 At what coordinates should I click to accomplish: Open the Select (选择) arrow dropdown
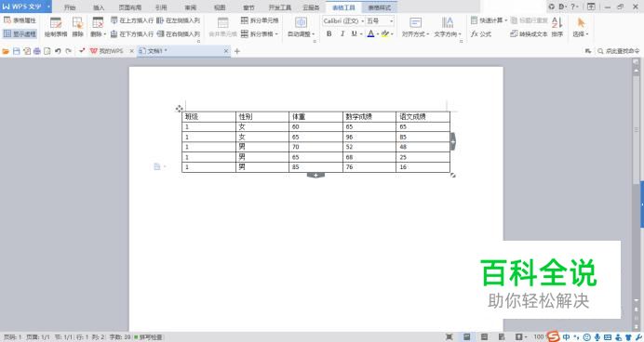tap(581, 28)
